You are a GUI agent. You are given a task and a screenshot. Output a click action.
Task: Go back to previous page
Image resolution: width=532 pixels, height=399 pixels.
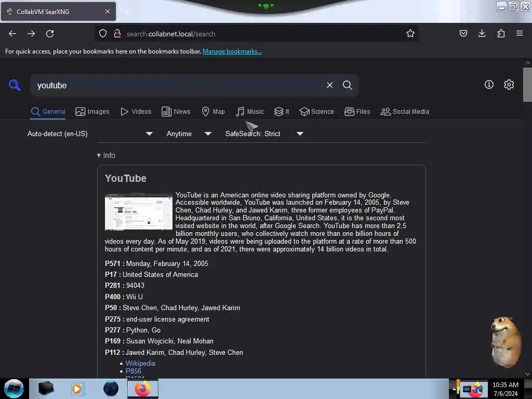(x=12, y=34)
